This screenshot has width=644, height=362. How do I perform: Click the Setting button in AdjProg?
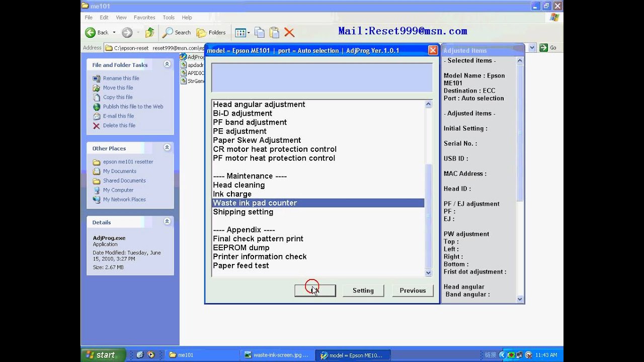pyautogui.click(x=363, y=291)
